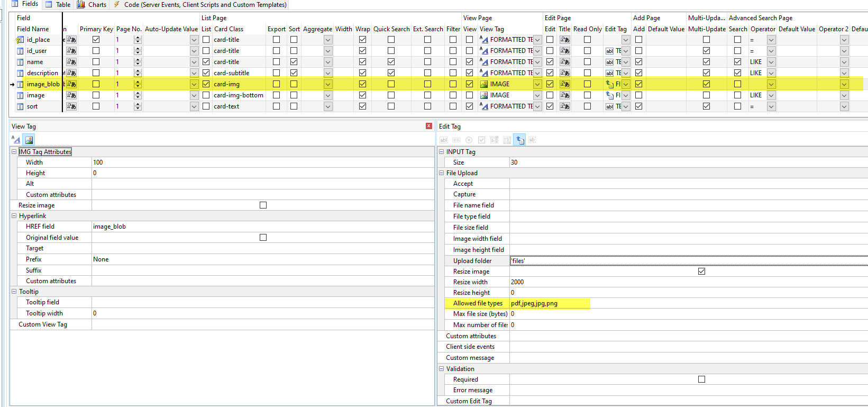This screenshot has width=868, height=407.
Task: Click the id_place primary key field icon
Action: click(20, 40)
